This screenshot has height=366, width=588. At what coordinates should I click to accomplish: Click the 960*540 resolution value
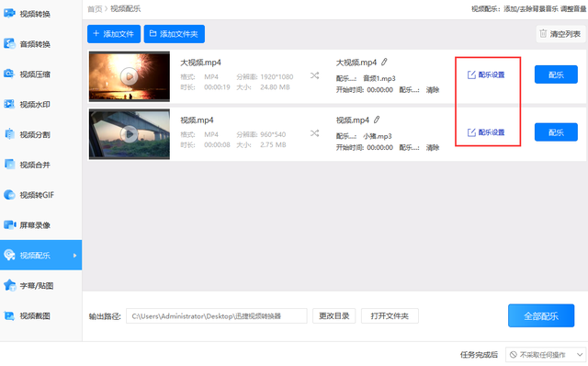[273, 134]
